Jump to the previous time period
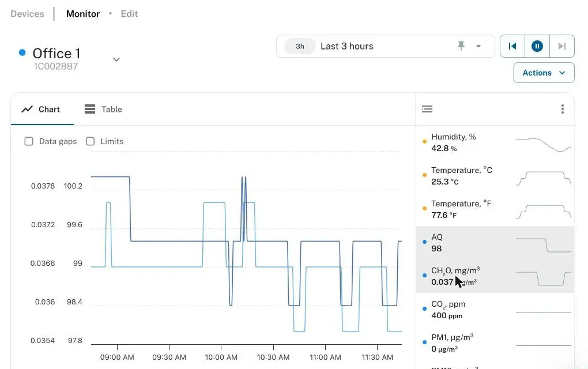The image size is (588, 369). coord(512,46)
